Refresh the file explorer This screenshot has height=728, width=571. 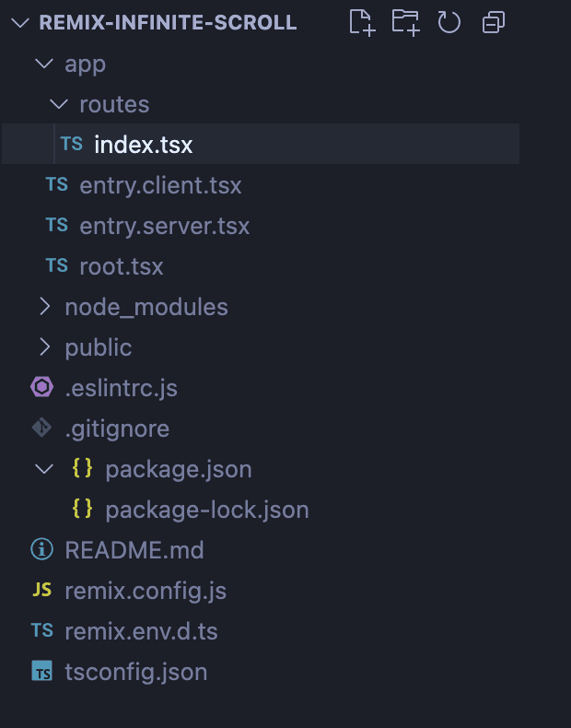point(449,22)
